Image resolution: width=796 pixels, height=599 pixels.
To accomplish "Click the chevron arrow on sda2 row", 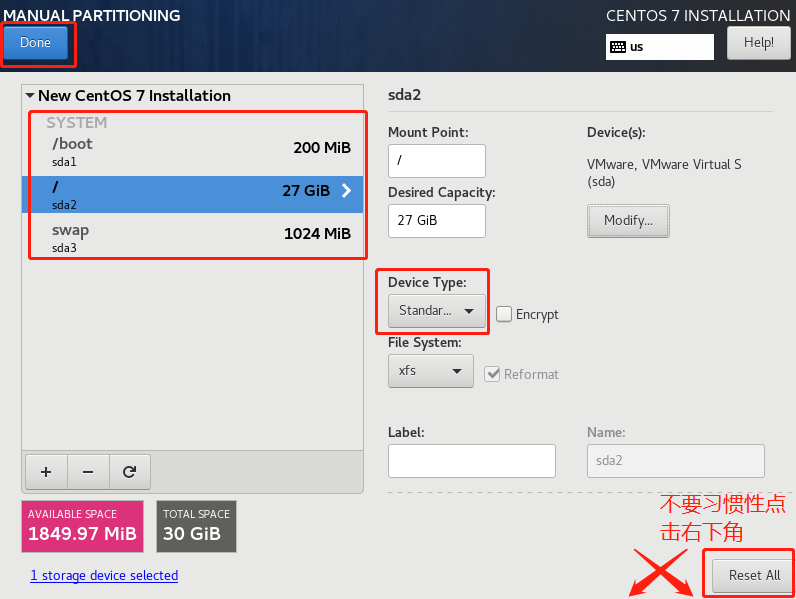I will point(346,190).
